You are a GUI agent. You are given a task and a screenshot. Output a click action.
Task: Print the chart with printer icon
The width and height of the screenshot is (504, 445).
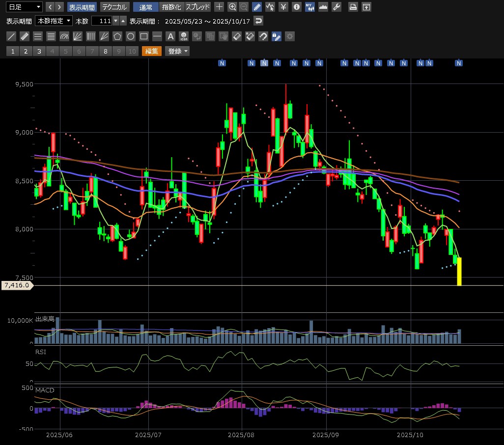pyautogui.click(x=353, y=7)
